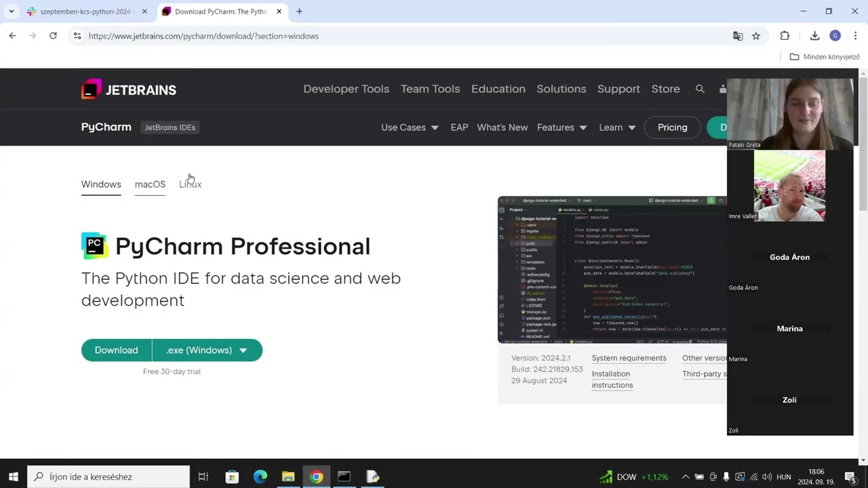Expand the Learn menu

[617, 127]
